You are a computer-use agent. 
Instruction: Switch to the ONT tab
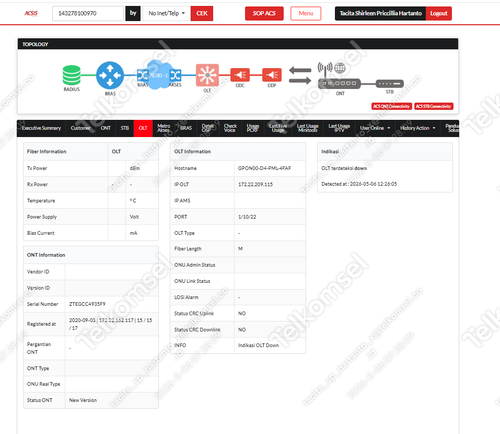coord(106,128)
